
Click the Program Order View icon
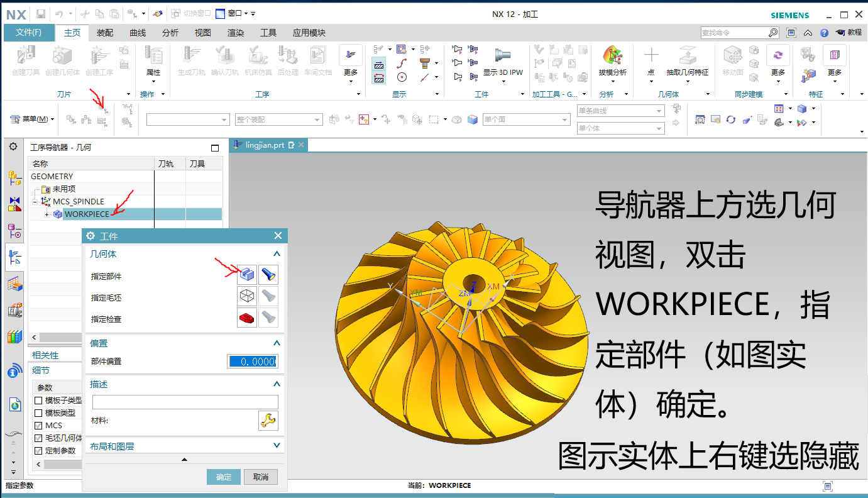71,119
